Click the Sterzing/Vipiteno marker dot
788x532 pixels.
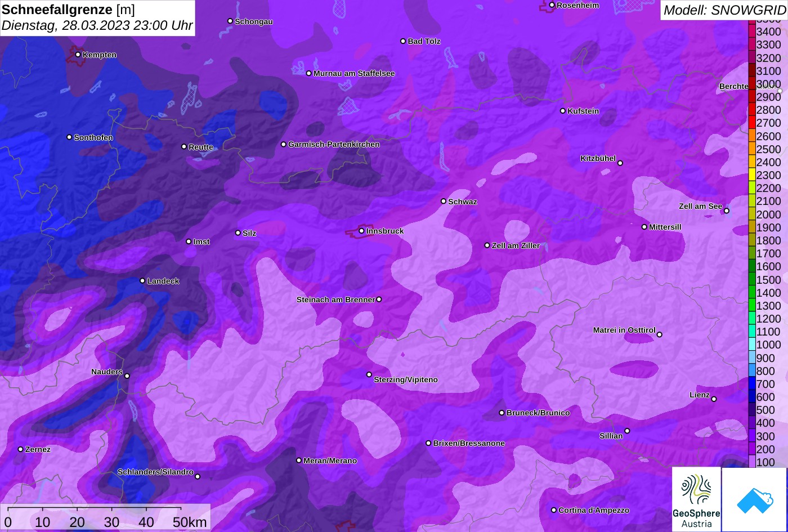(369, 374)
